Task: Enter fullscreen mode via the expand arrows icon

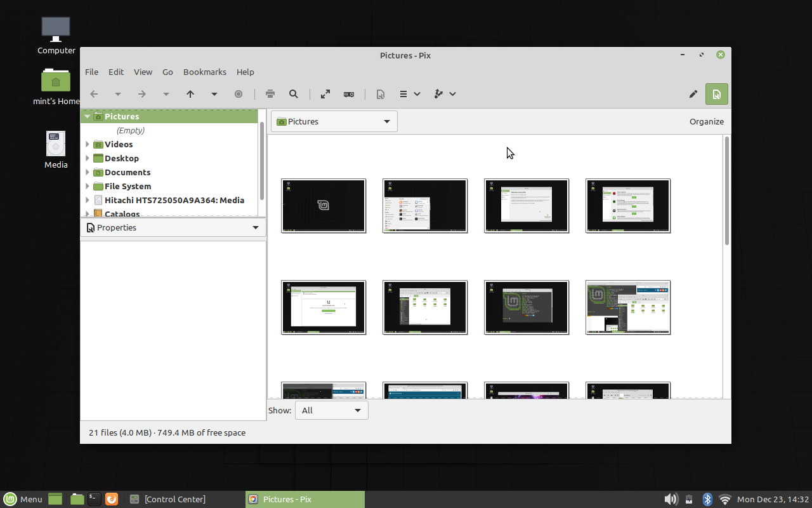Action: click(x=325, y=94)
